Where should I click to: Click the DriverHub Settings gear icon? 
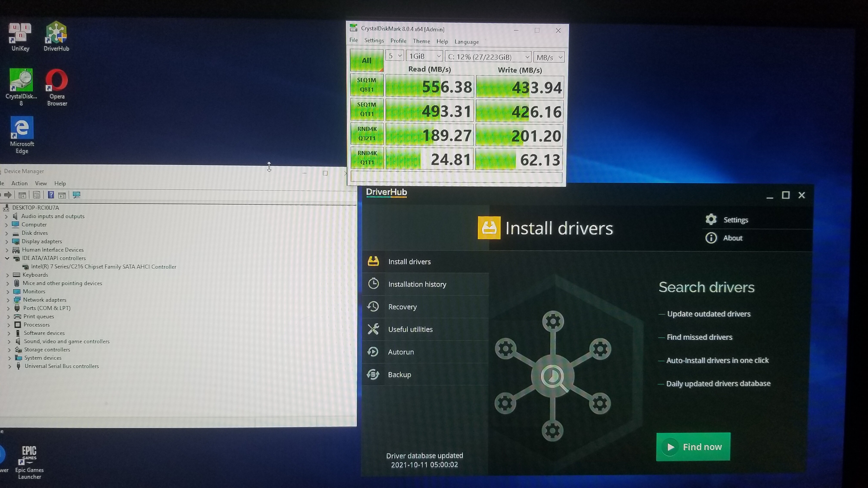[x=711, y=219]
